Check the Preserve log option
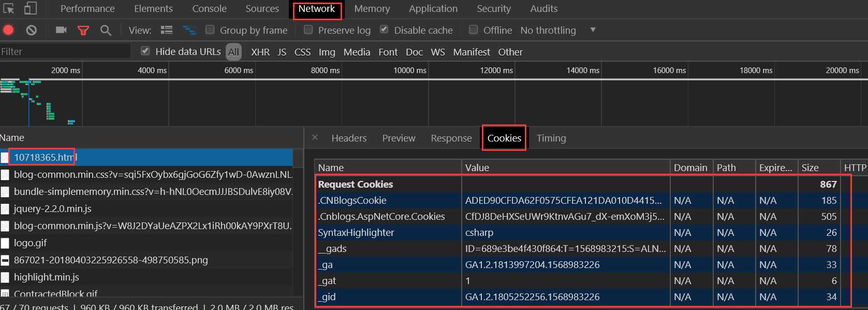This screenshot has width=868, height=310. [x=308, y=30]
